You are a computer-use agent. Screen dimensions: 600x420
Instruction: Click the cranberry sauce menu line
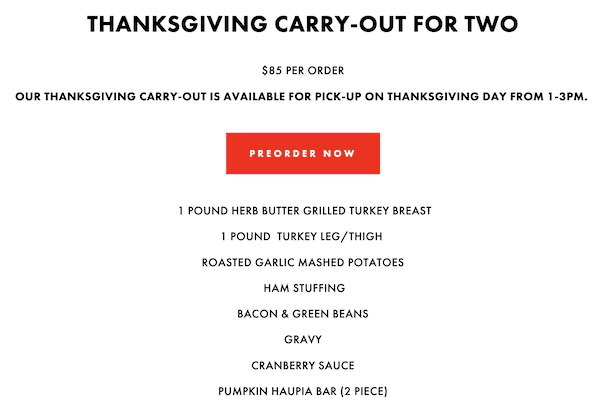click(x=303, y=365)
